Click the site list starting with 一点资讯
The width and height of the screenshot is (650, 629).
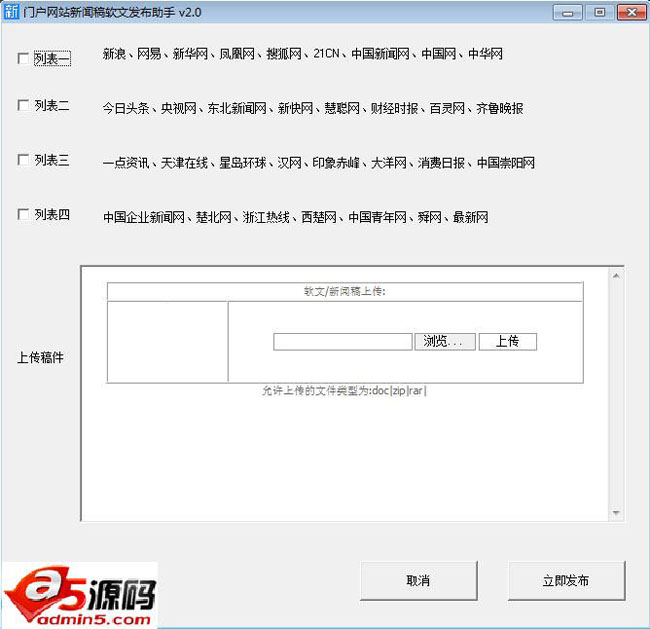point(319,163)
